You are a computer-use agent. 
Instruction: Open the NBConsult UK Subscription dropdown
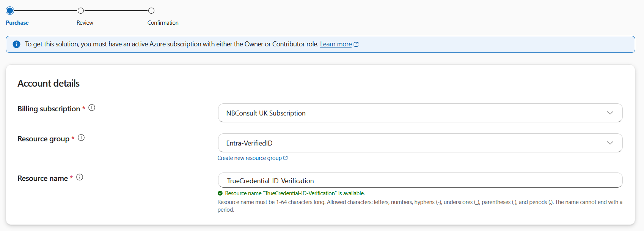419,113
